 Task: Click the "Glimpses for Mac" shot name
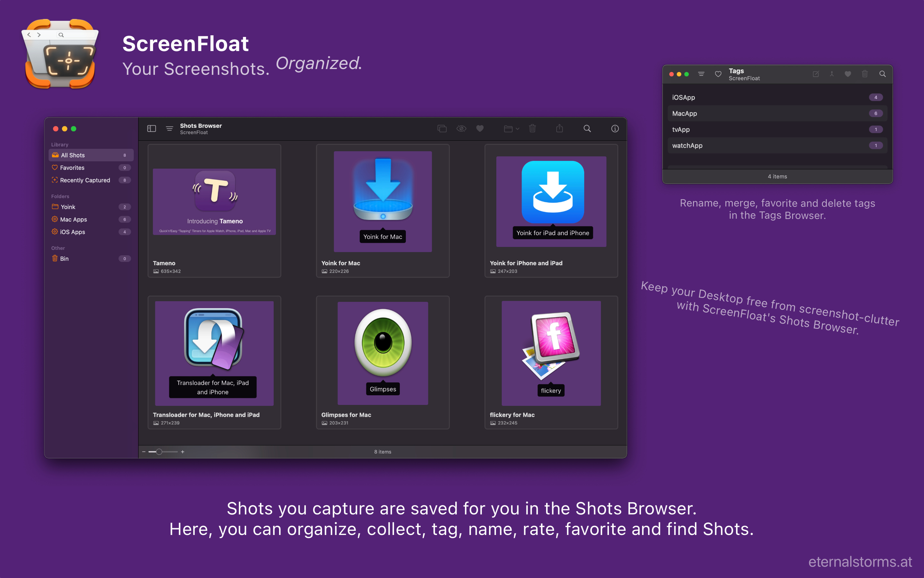click(346, 415)
